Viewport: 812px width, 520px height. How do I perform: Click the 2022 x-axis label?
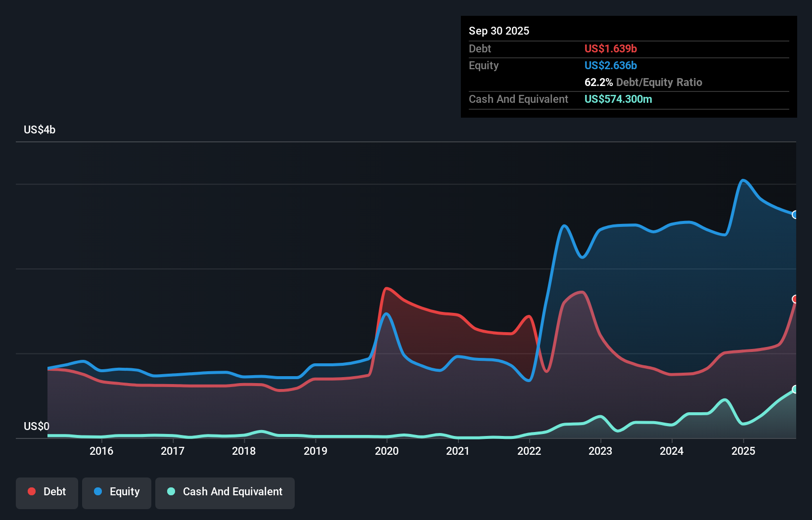[529, 451]
